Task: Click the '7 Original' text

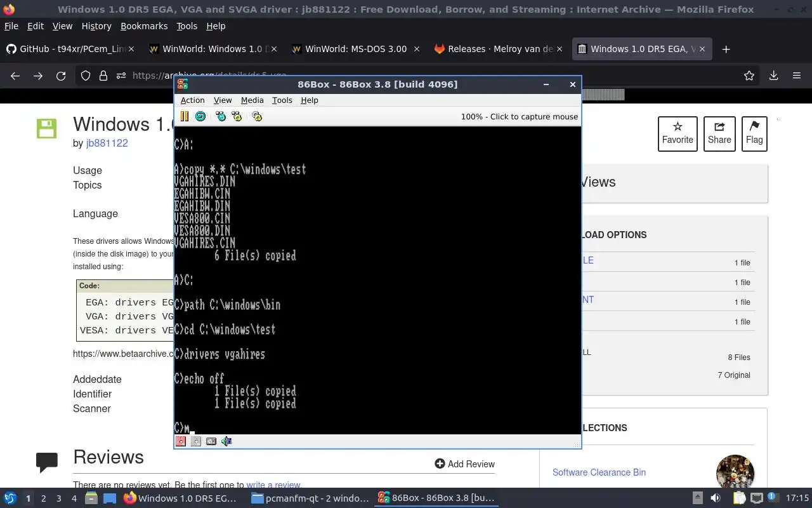Action: click(734, 375)
